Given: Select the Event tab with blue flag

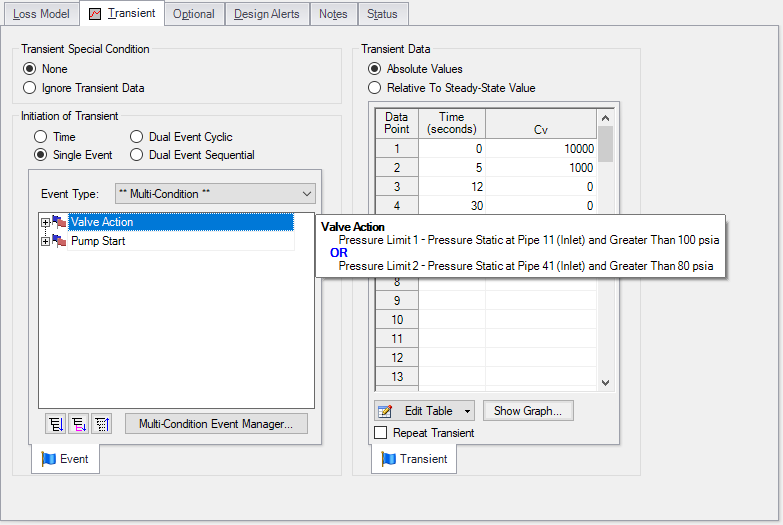Looking at the screenshot, I should pyautogui.click(x=65, y=459).
